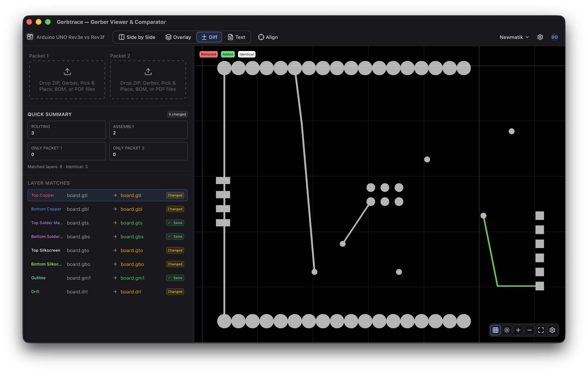Image resolution: width=588 pixels, height=373 pixels.
Task: Open the Text comparison tab
Action: (x=236, y=37)
